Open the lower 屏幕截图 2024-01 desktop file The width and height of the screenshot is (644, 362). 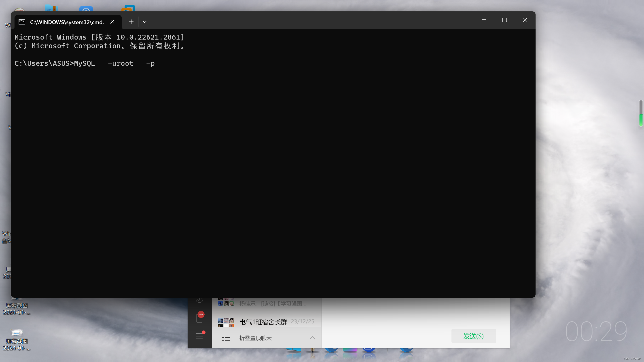17,340
